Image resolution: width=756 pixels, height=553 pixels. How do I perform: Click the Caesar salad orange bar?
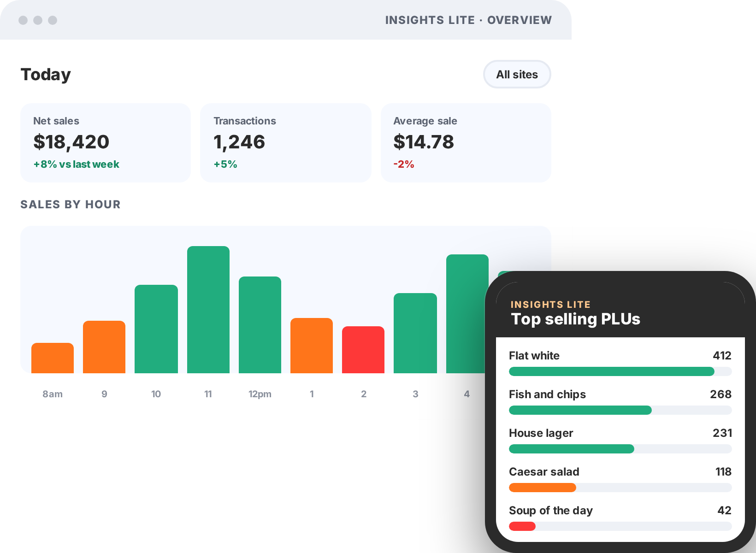click(x=543, y=488)
